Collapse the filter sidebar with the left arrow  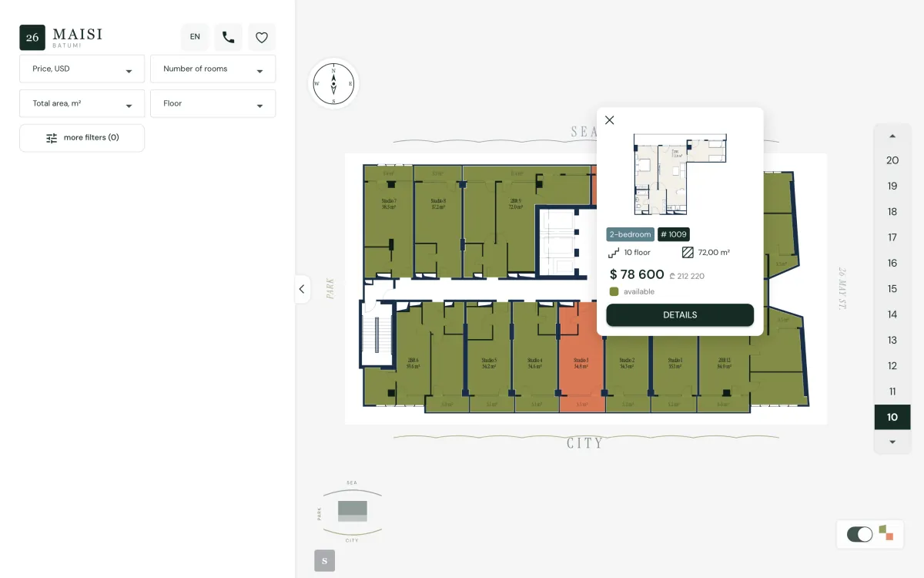tap(302, 289)
